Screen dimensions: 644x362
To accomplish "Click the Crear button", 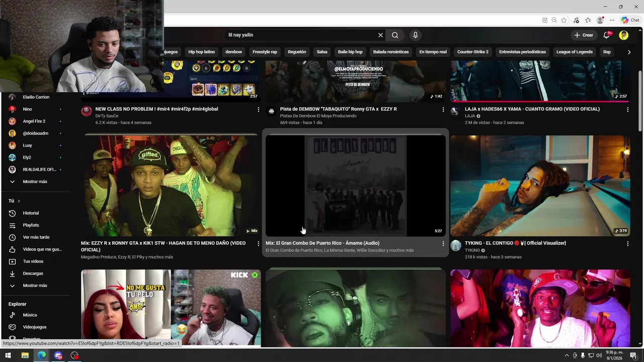I will pyautogui.click(x=584, y=35).
